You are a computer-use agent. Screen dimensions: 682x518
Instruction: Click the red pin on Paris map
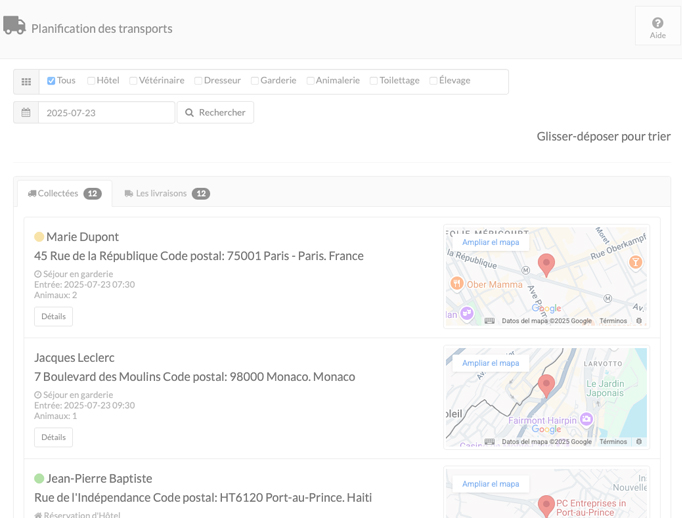546,265
